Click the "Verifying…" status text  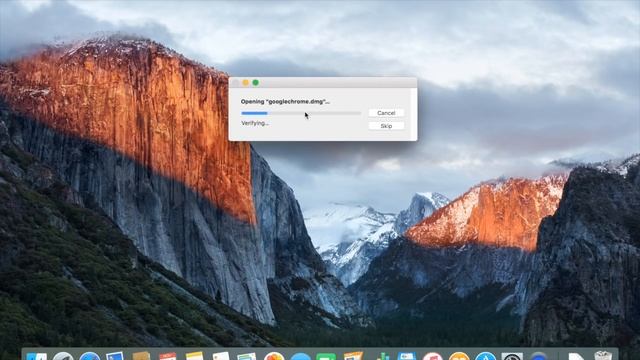(255, 123)
